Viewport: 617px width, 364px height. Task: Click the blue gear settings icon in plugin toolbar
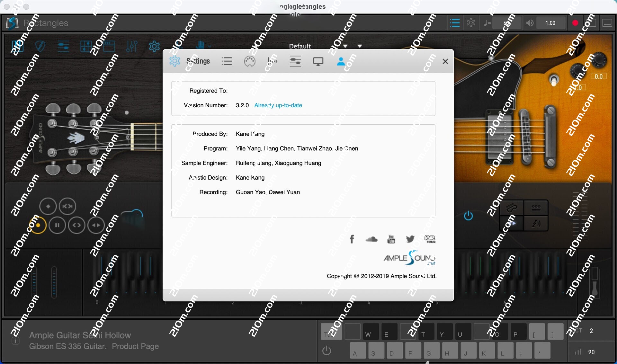point(154,47)
